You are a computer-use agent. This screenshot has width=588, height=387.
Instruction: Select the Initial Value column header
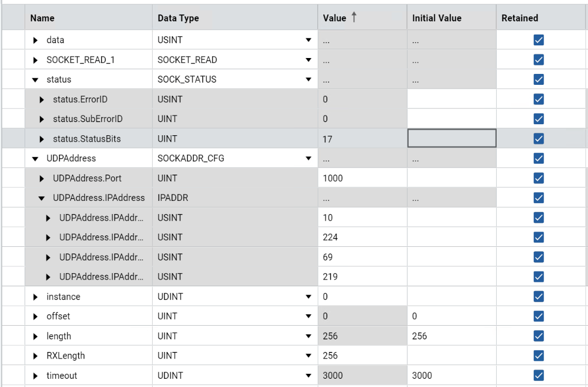pos(436,18)
